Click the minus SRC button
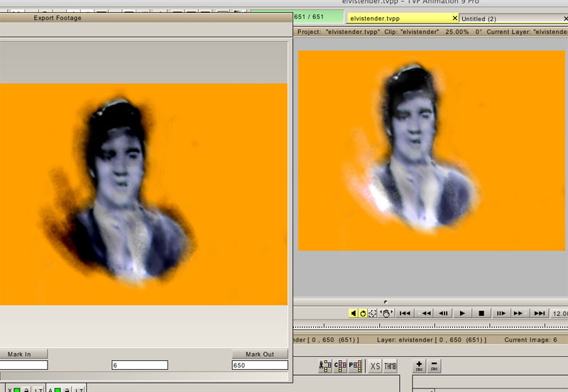The width and height of the screenshot is (568, 392). point(434,366)
